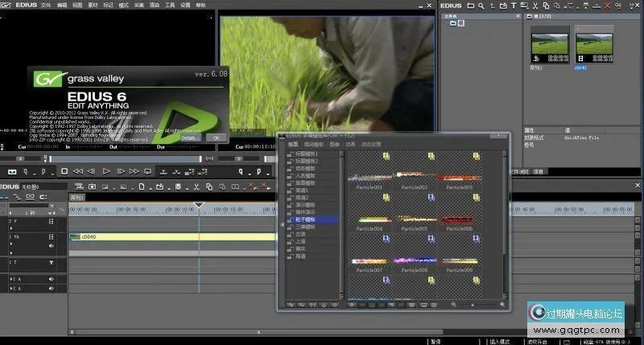Viewport: 644px width, 345px height.
Task: Toggle mute speaker on 2 A audio track
Action: pos(51,287)
